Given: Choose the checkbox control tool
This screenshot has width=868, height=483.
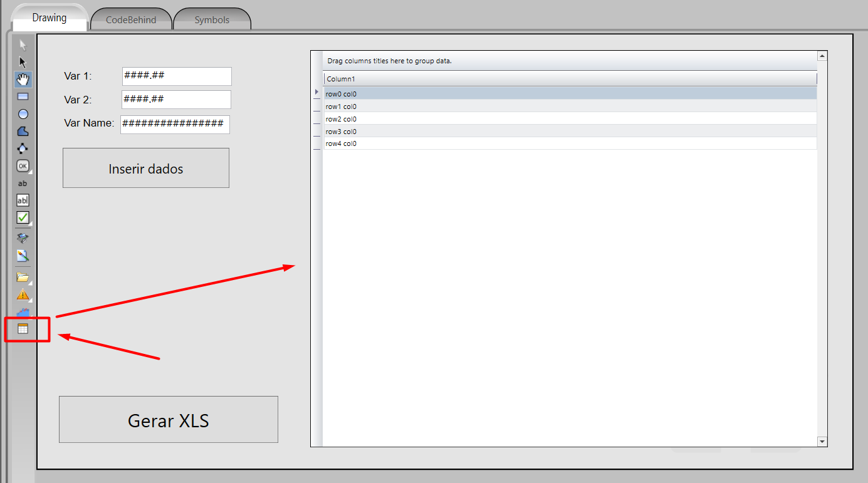Looking at the screenshot, I should pos(23,217).
